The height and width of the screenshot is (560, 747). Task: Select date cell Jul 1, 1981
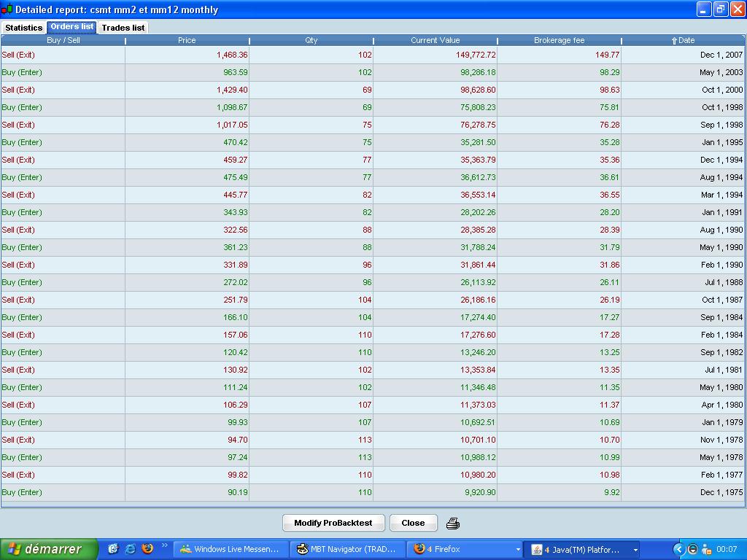(x=683, y=370)
